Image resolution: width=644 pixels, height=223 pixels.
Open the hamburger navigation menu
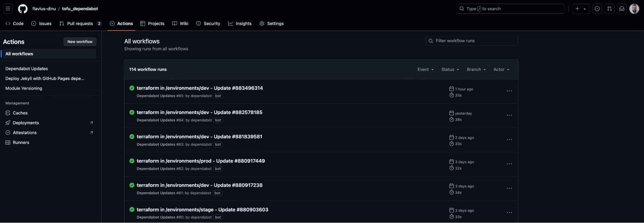tap(8, 9)
